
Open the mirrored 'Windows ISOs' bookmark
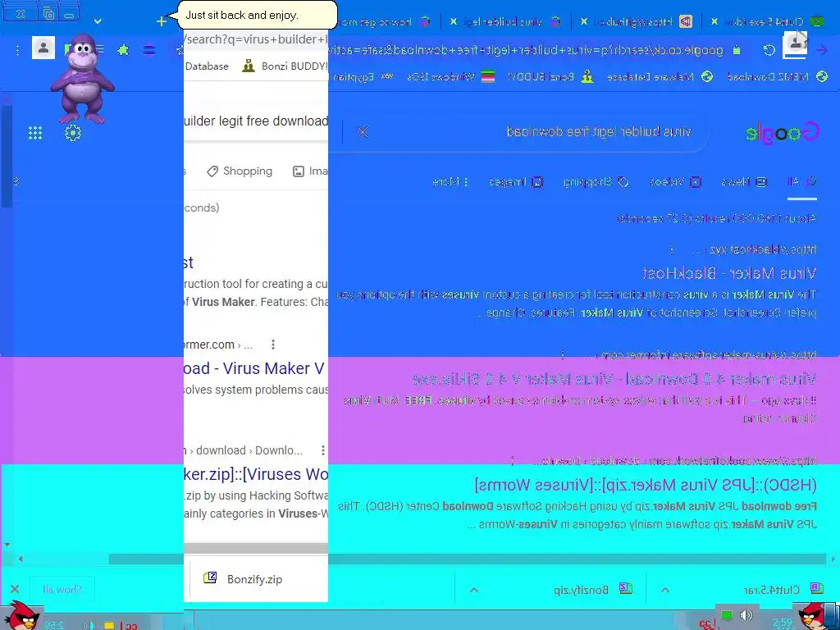(x=450, y=76)
